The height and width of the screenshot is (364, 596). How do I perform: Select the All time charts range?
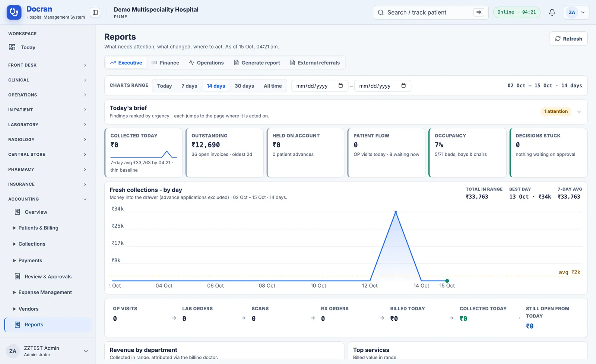(273, 86)
